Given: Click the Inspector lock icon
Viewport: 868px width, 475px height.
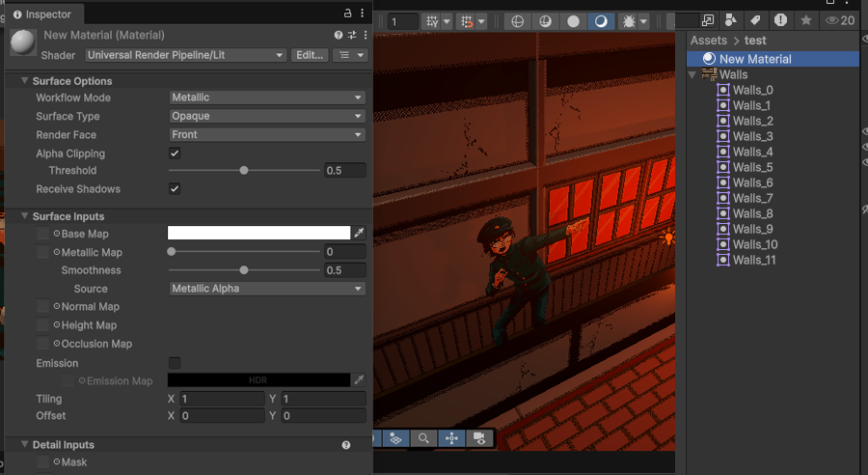Looking at the screenshot, I should pos(348,14).
